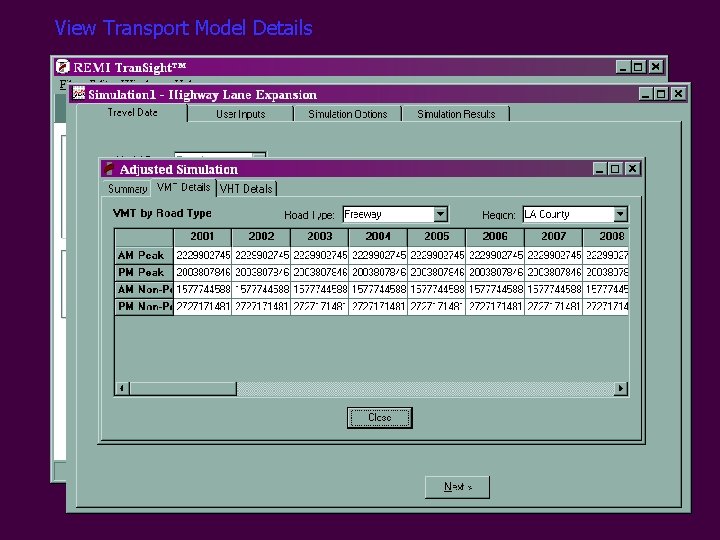720x540 pixels.
Task: Select the PM Peak row header
Action: (144, 272)
